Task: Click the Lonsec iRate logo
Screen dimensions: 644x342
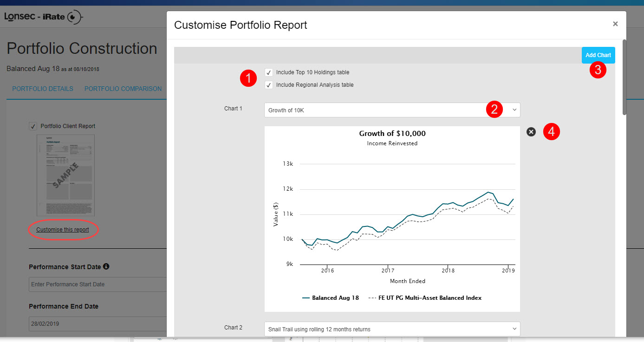Action: tap(44, 17)
